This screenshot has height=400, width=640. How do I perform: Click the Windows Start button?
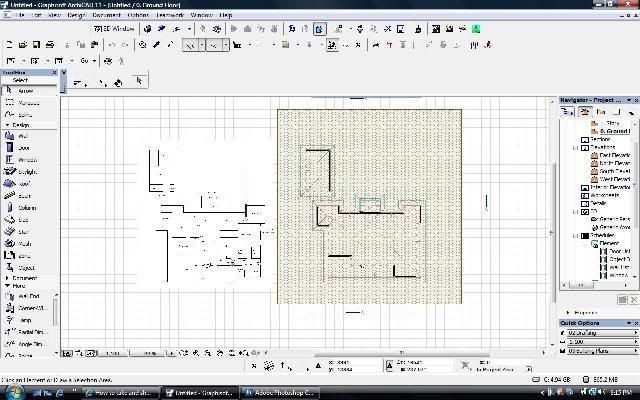click(x=13, y=392)
